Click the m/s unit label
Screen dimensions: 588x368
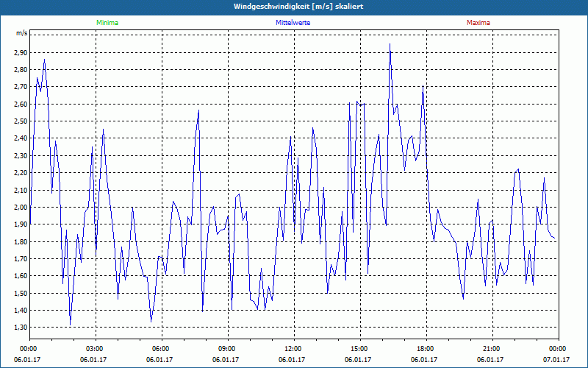pyautogui.click(x=21, y=33)
